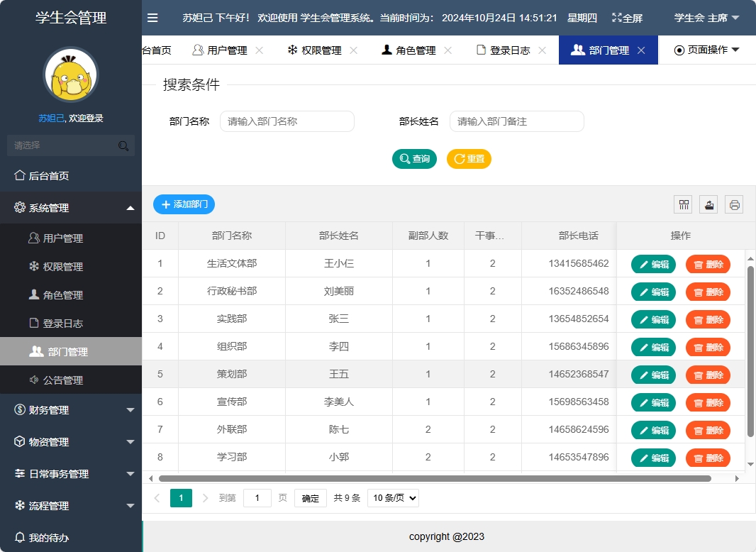The width and height of the screenshot is (756, 552).
Task: Click the search magnifier icon in the sidebar
Action: click(x=123, y=145)
